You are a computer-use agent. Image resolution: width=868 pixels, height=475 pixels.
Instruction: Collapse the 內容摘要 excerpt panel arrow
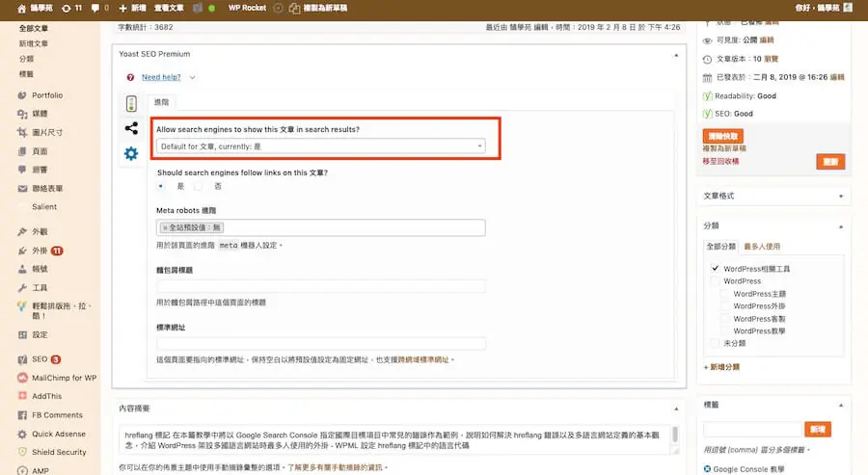pyautogui.click(x=676, y=409)
